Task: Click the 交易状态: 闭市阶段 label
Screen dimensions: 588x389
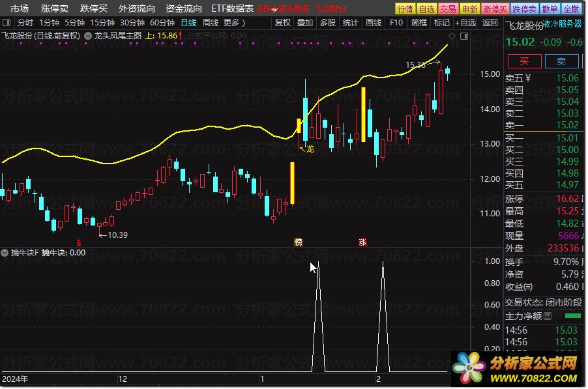Action: [544, 302]
